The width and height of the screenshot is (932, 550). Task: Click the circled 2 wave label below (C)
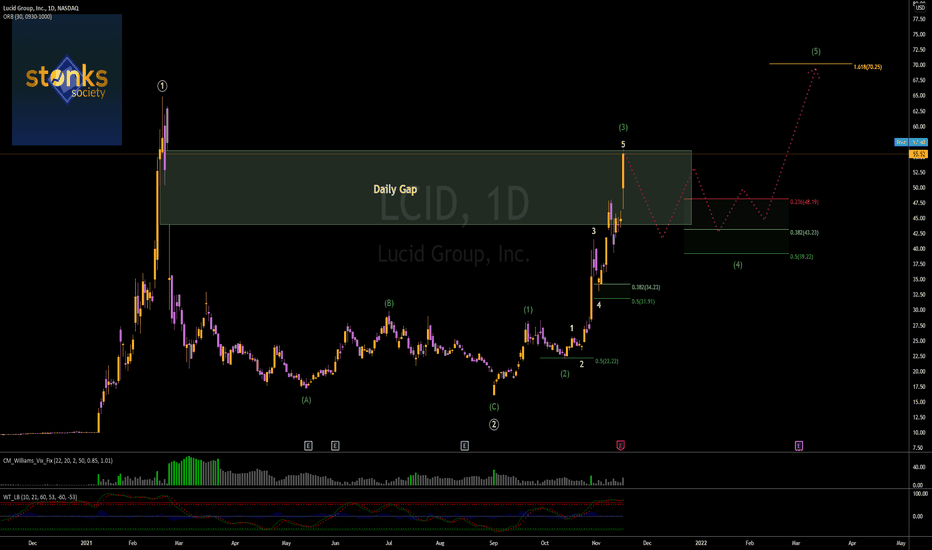point(494,425)
